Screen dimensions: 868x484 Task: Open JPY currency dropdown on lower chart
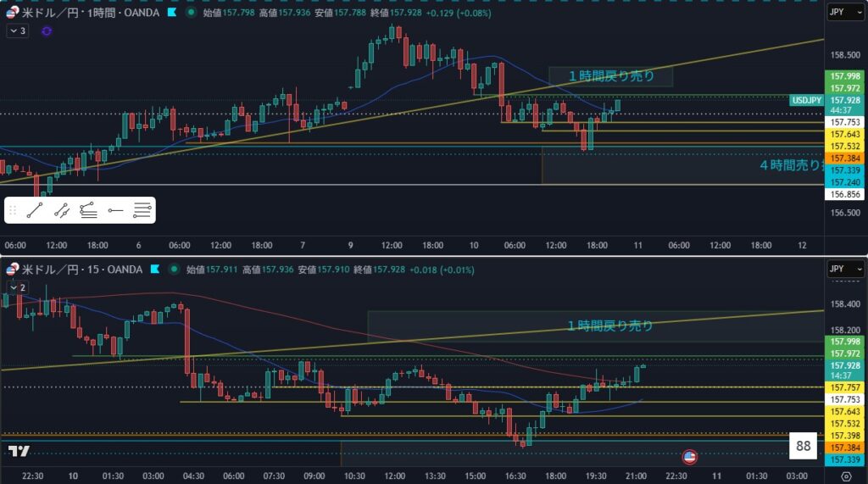coord(845,270)
